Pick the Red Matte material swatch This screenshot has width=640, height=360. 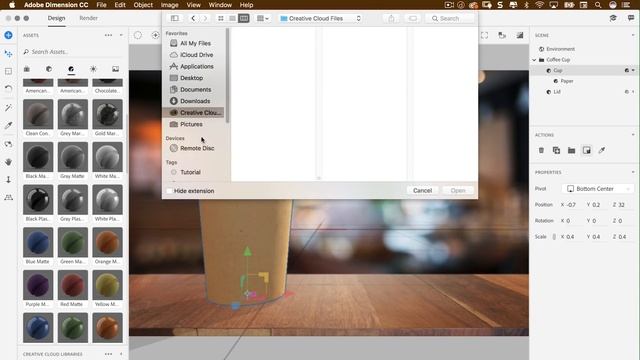pyautogui.click(x=73, y=285)
